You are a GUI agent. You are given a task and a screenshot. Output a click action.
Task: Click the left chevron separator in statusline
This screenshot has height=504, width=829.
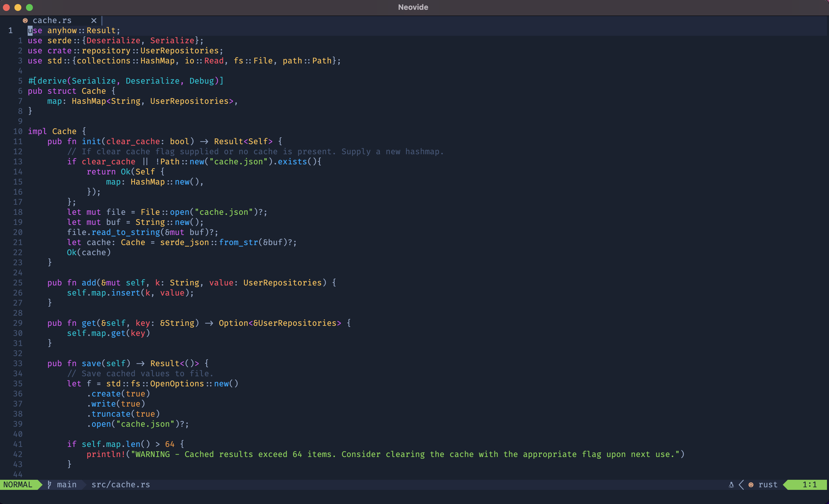(x=741, y=484)
